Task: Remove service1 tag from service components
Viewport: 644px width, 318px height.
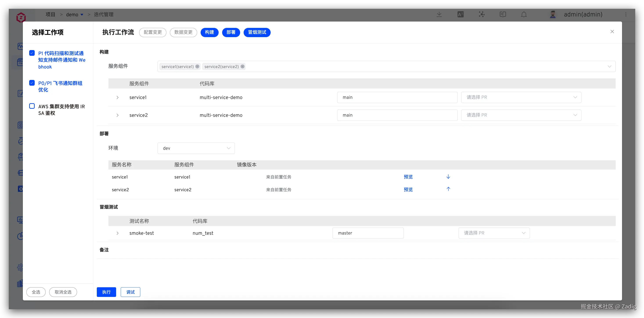Action: coord(197,67)
